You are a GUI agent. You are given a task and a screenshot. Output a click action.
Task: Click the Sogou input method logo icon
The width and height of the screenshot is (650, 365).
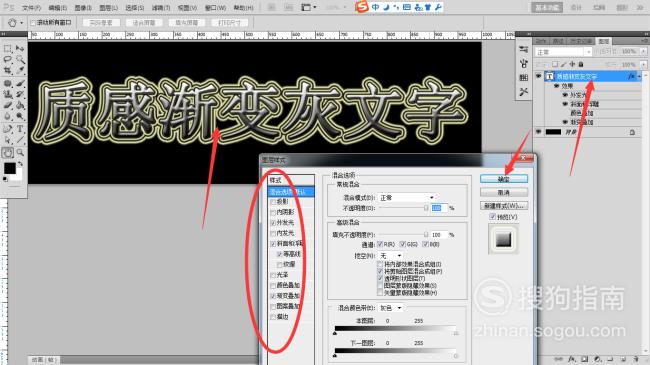pos(362,7)
